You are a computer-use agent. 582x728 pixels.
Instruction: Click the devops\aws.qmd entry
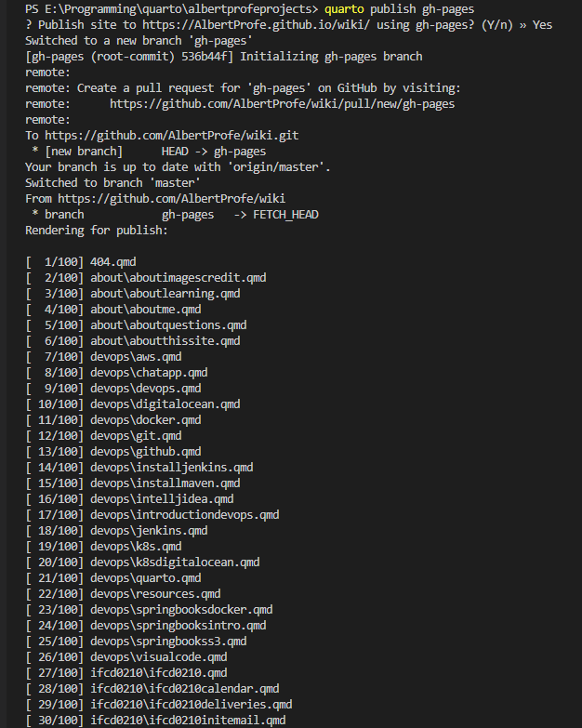coord(136,357)
